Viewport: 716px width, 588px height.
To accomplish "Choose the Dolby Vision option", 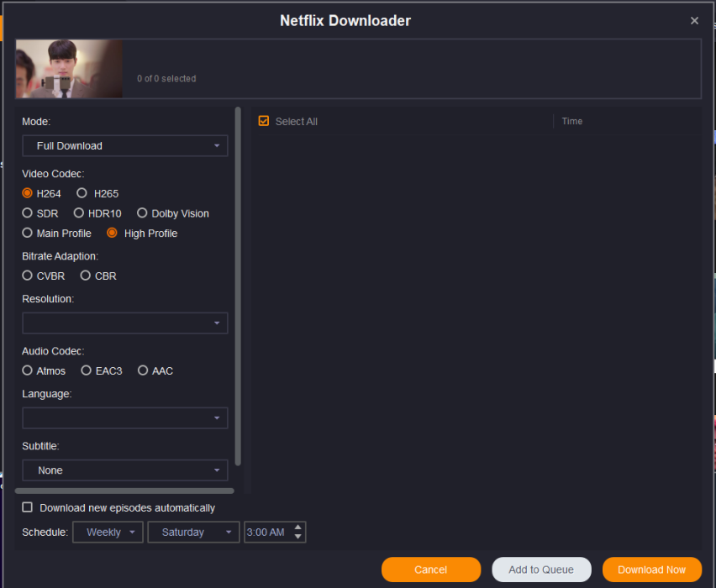I will coord(142,213).
